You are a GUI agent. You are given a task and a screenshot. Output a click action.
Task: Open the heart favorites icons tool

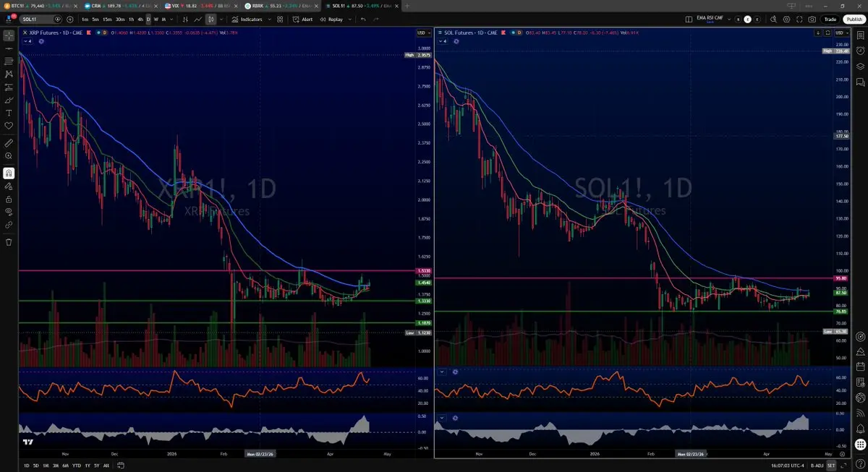click(9, 126)
